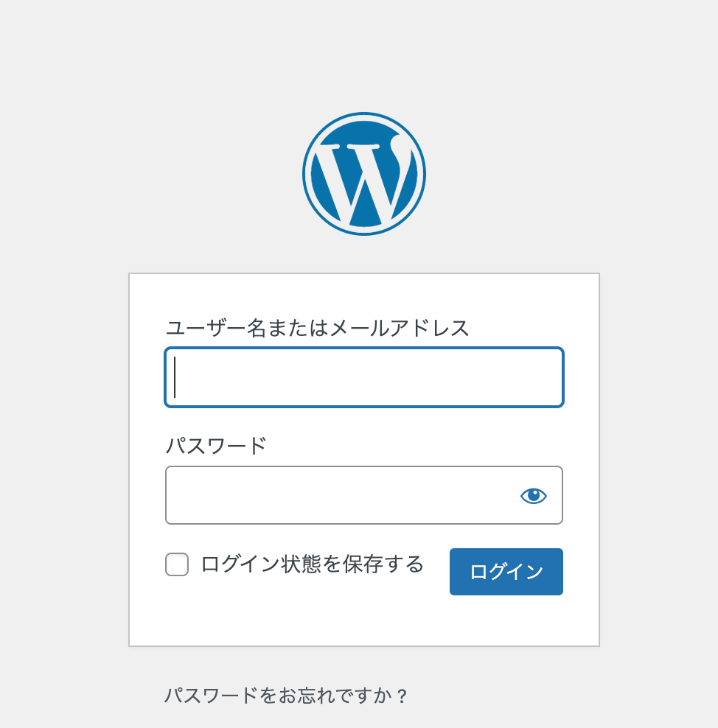
Task: Show password with the eye icon
Action: coord(534,496)
